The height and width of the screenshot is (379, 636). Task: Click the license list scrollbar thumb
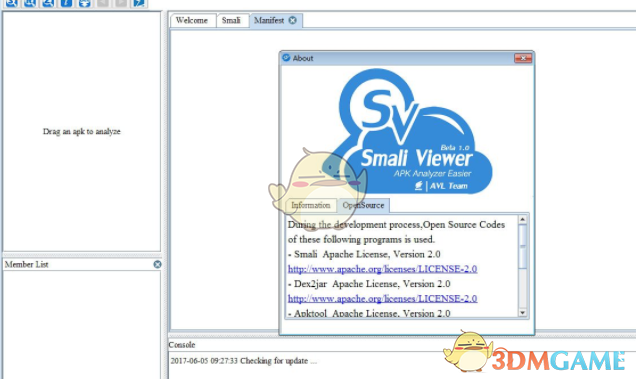point(522,246)
